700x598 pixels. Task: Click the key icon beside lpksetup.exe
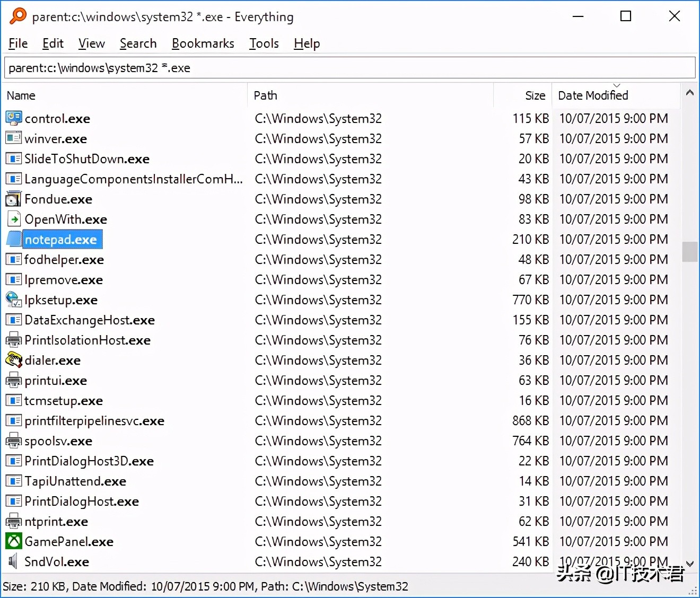(x=13, y=300)
